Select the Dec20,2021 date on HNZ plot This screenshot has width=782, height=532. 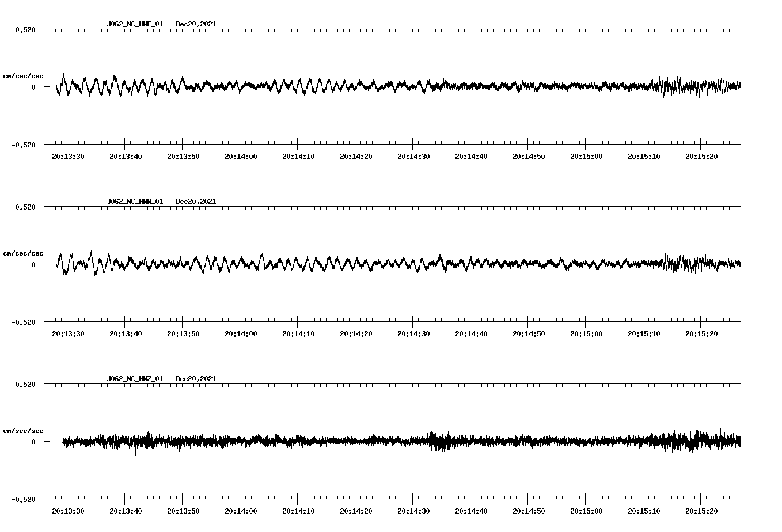(196, 379)
